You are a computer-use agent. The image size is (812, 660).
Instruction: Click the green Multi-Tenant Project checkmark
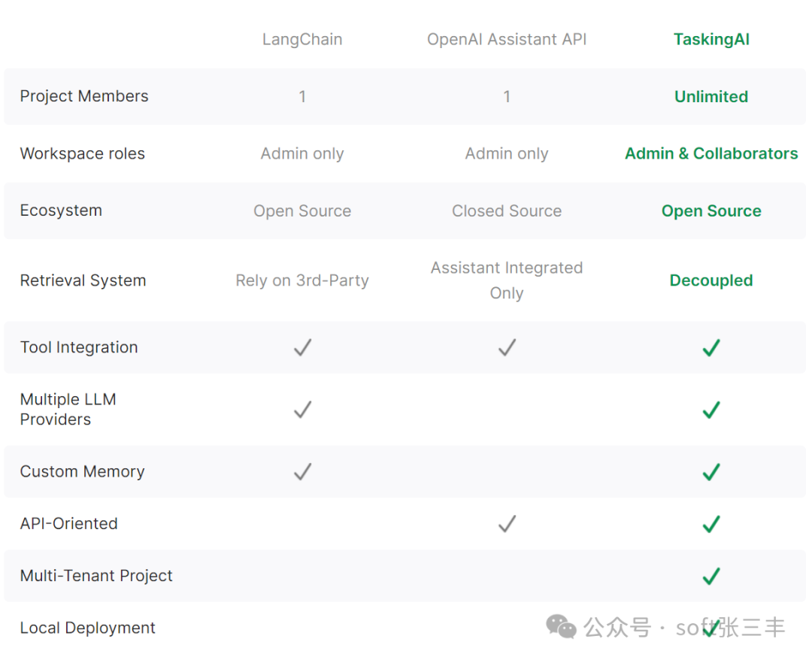click(x=711, y=577)
